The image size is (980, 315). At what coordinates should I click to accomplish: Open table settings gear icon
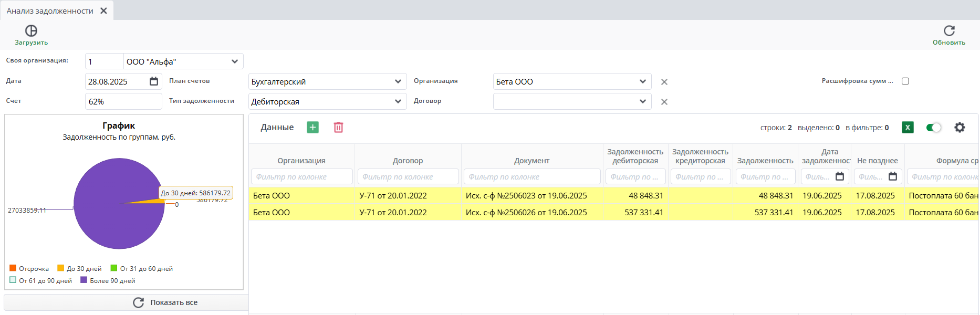coord(960,128)
